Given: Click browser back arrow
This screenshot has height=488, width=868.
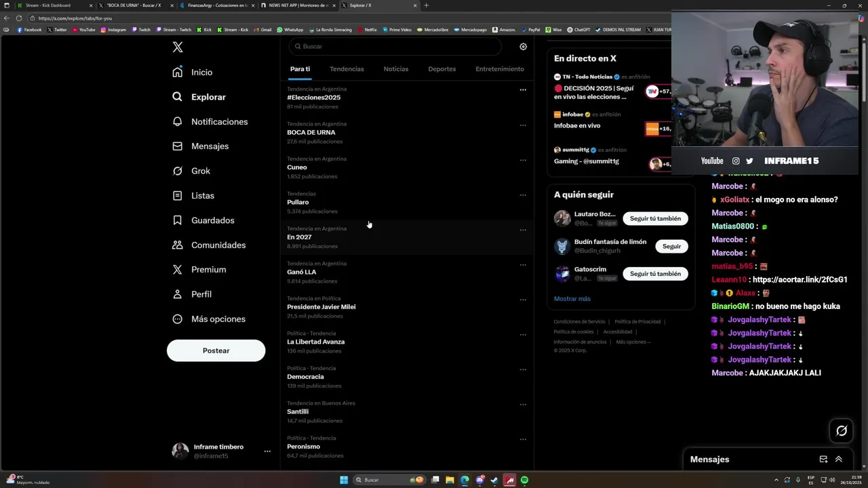Looking at the screenshot, I should tap(7, 18).
